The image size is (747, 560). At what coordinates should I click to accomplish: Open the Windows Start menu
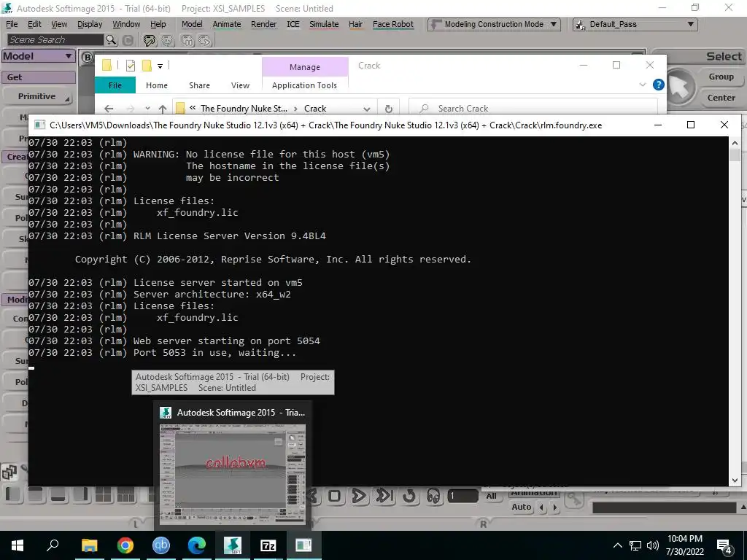click(x=18, y=545)
